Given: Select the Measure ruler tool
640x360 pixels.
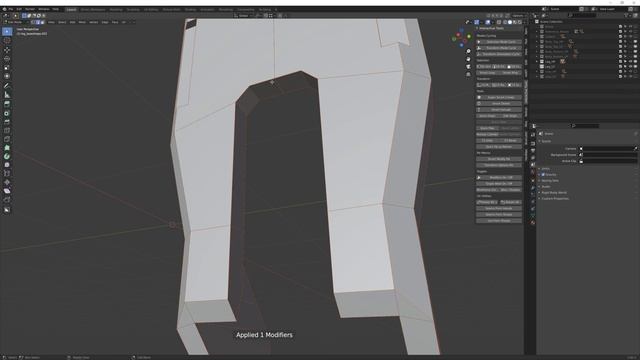Looking at the screenshot, I should 7,95.
